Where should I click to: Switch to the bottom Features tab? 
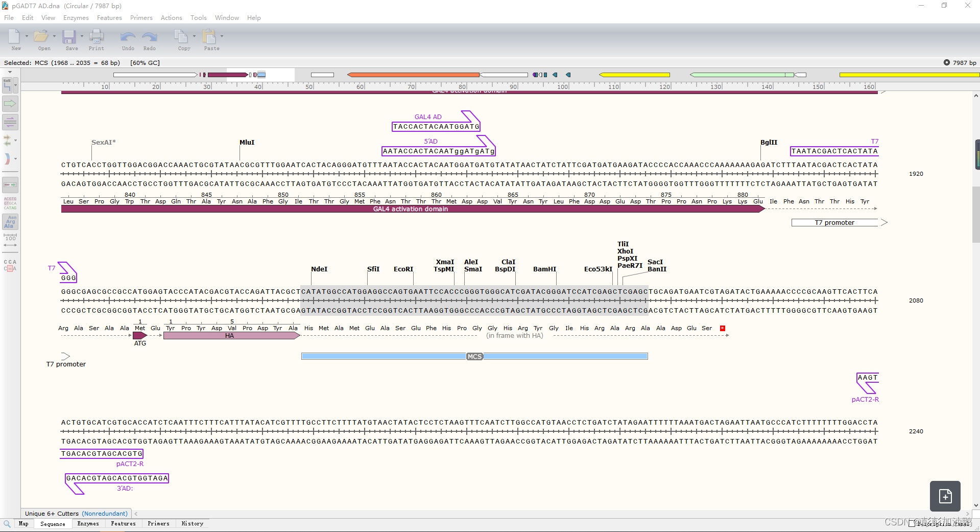point(124,523)
